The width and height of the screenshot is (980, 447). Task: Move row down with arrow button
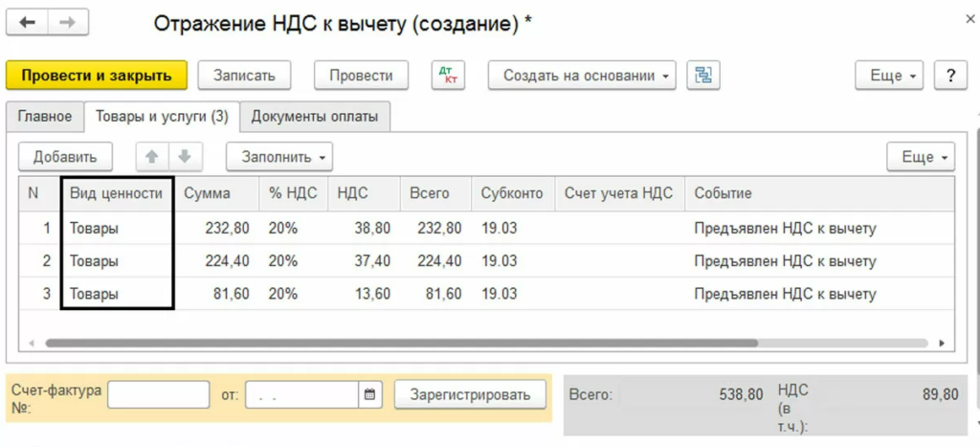(185, 156)
